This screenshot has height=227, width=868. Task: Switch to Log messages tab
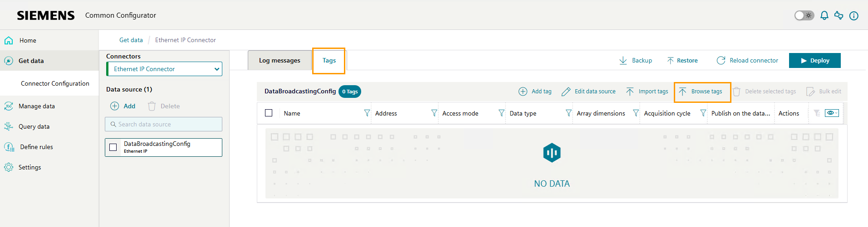point(280,60)
